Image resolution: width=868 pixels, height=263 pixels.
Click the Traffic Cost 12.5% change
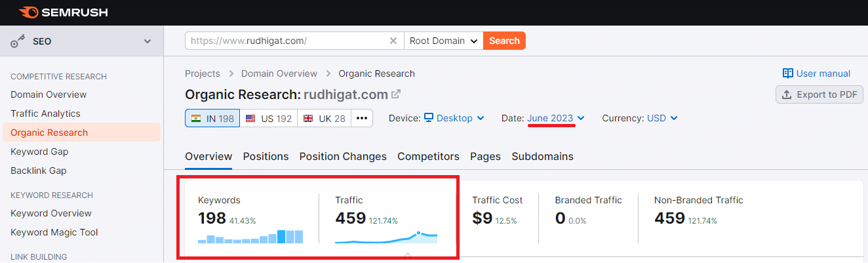click(x=506, y=221)
